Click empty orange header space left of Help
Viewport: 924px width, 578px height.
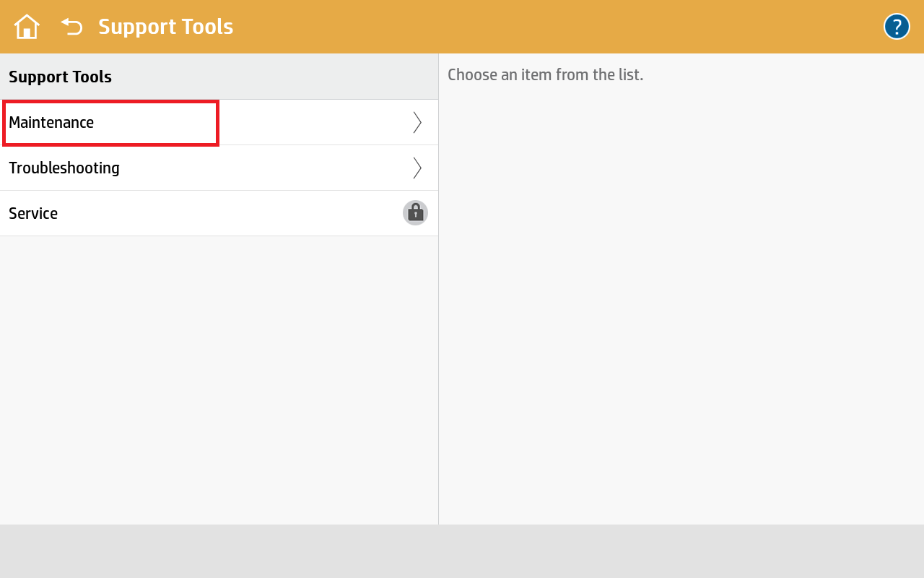tap(577, 27)
